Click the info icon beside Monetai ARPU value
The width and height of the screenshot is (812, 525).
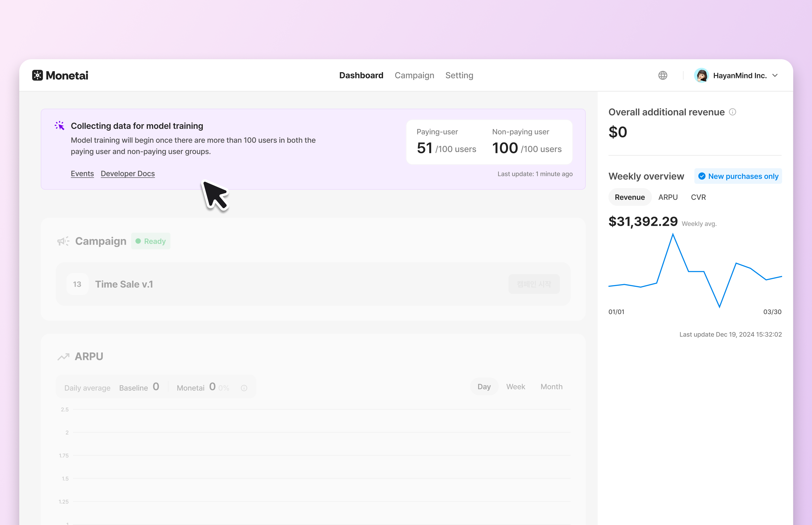(x=244, y=388)
